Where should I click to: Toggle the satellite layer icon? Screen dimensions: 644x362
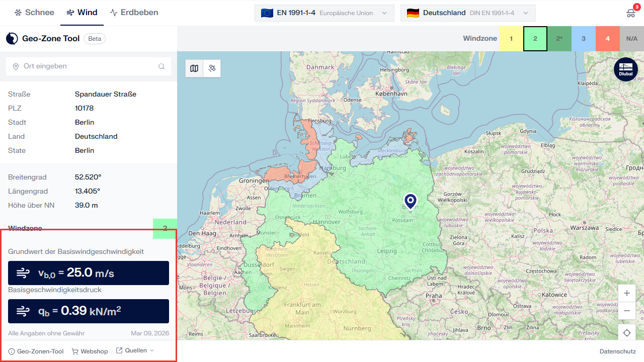pos(212,68)
